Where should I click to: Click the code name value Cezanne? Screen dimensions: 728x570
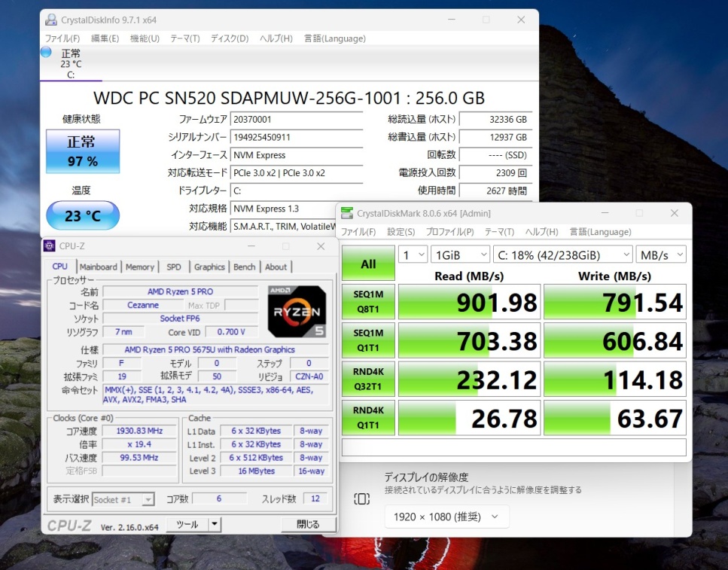(x=143, y=305)
